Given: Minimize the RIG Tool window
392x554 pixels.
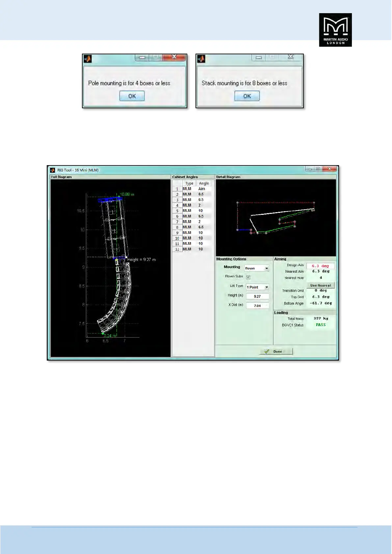Looking at the screenshot, I should click(x=310, y=169).
